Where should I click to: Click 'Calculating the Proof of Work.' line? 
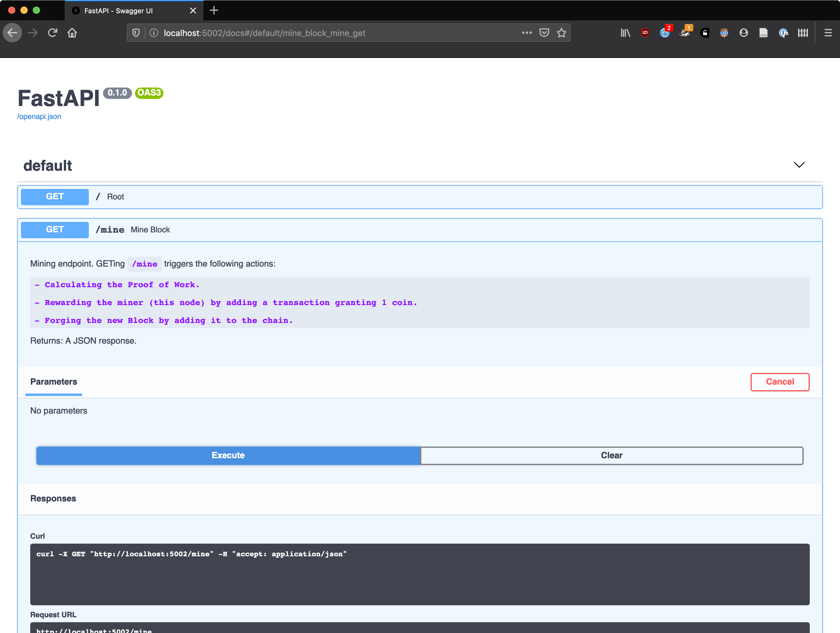coord(117,285)
